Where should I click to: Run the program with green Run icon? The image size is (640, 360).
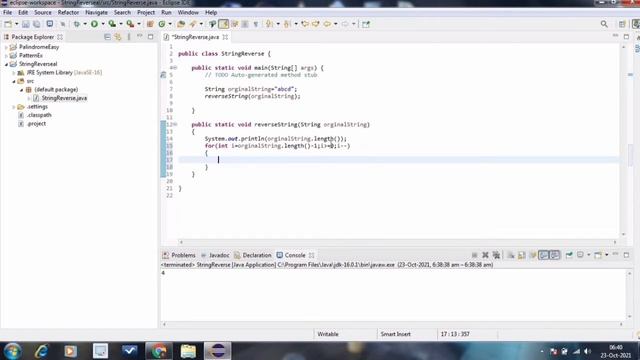pos(94,24)
